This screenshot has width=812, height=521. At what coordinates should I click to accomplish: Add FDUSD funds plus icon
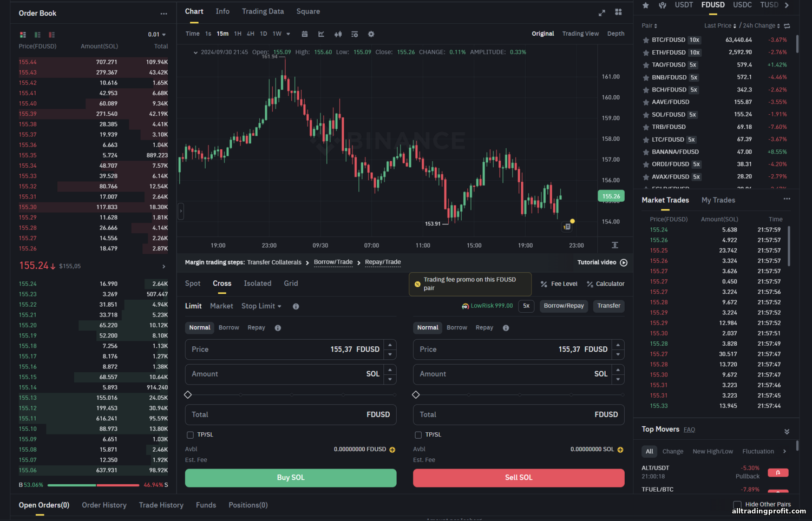click(392, 450)
